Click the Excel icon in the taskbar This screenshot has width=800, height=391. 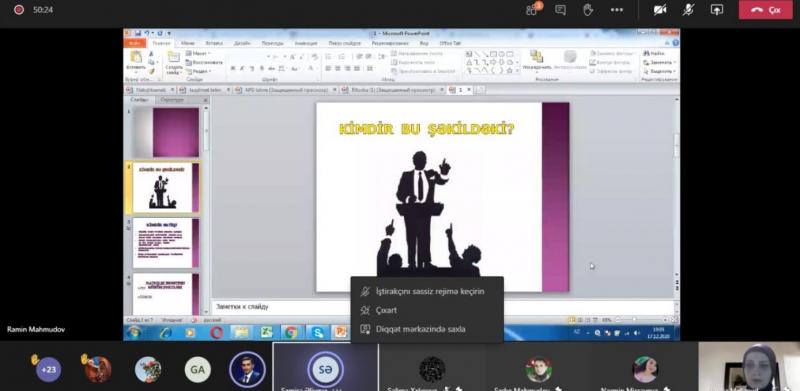click(x=266, y=333)
